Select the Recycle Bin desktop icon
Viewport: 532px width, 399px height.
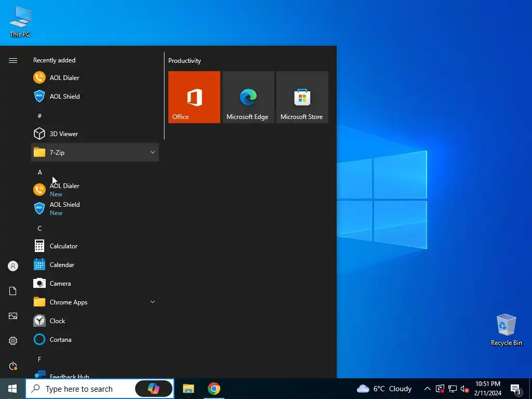(x=506, y=330)
